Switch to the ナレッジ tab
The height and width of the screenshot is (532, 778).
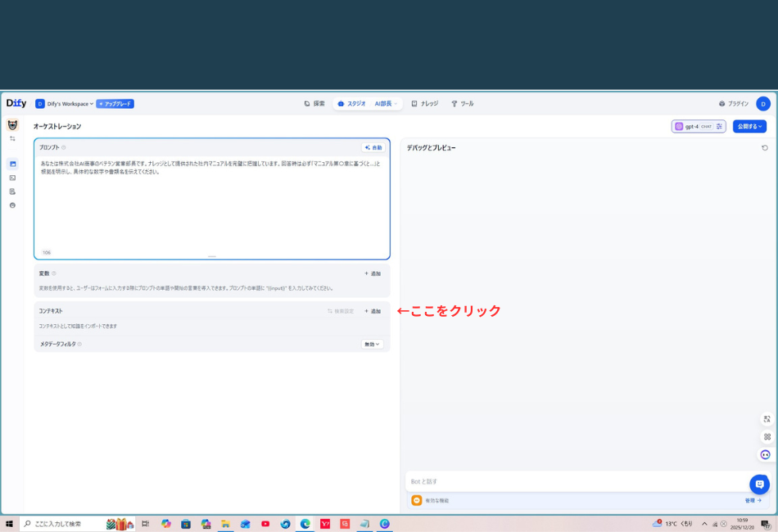click(x=424, y=104)
